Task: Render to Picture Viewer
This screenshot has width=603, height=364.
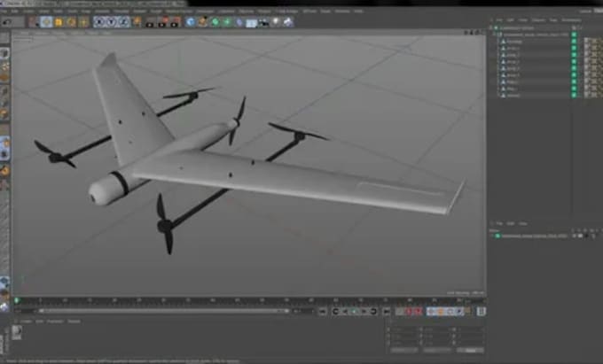Action: [162, 22]
